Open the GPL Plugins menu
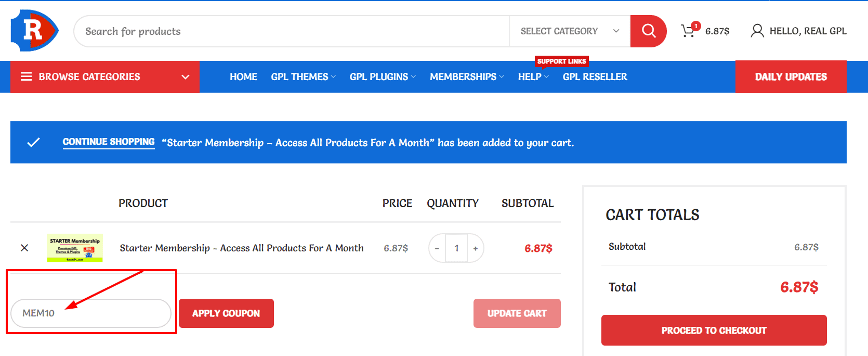The width and height of the screenshot is (868, 356). tap(383, 77)
